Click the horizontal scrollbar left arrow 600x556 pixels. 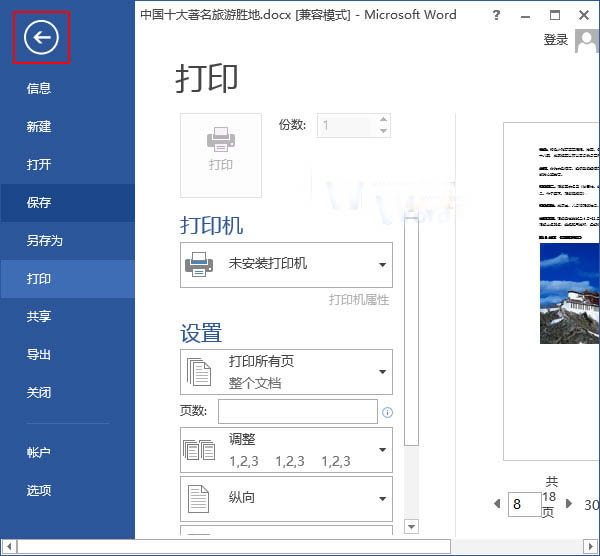(9, 546)
